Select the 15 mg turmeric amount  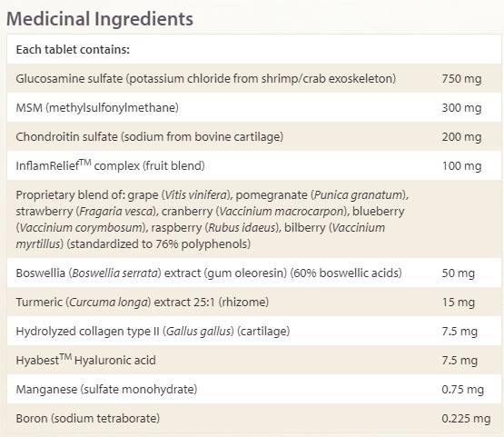click(458, 303)
